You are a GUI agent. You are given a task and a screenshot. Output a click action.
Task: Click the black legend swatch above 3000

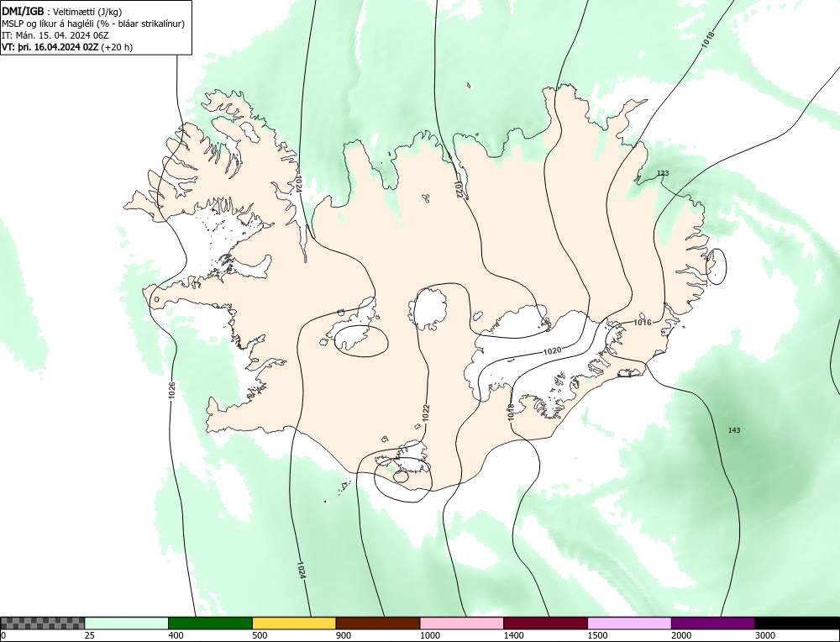797,624
